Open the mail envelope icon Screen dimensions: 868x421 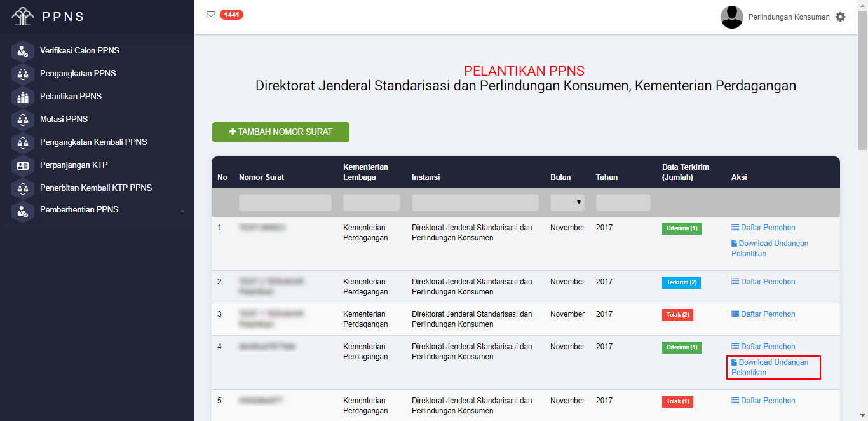[211, 15]
